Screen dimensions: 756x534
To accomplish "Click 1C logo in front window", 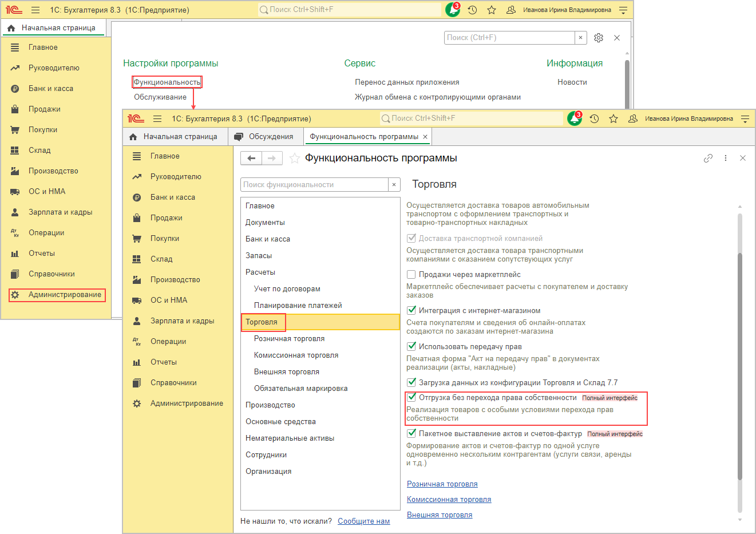I will pos(136,118).
